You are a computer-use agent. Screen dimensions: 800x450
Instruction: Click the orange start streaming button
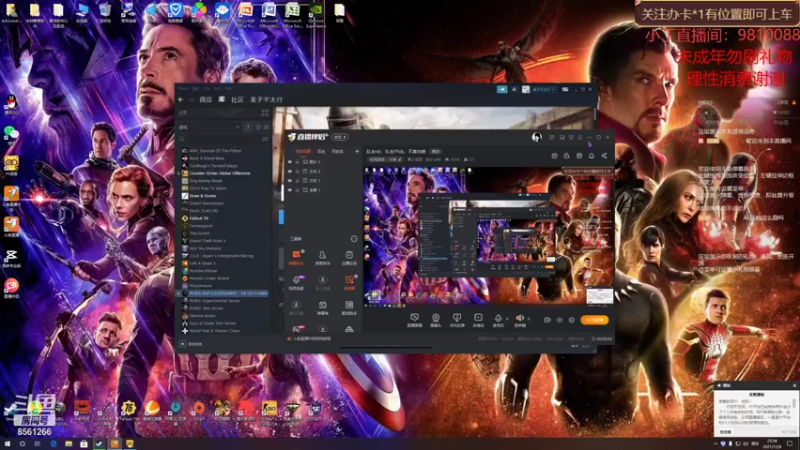(594, 320)
